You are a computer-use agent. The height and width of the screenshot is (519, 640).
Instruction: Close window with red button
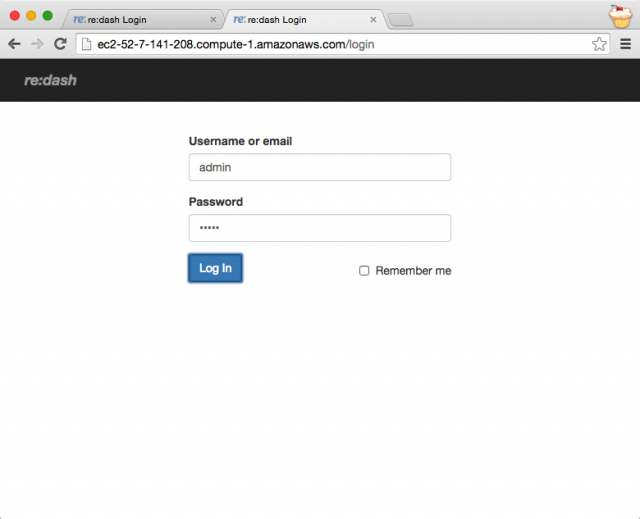pos(15,16)
